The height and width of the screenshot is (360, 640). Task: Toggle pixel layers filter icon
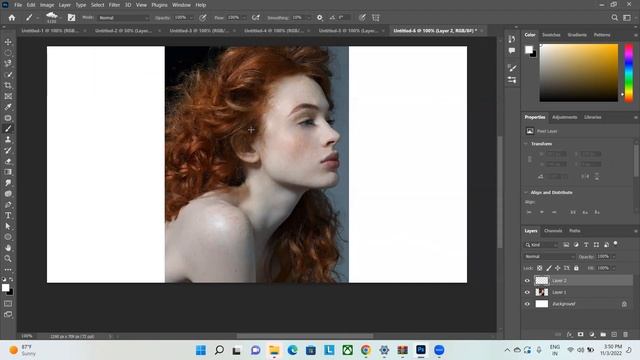(566, 244)
